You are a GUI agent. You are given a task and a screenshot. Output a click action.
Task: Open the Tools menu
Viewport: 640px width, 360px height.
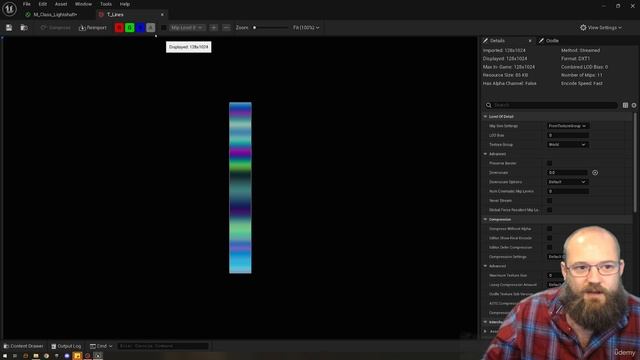point(106,4)
